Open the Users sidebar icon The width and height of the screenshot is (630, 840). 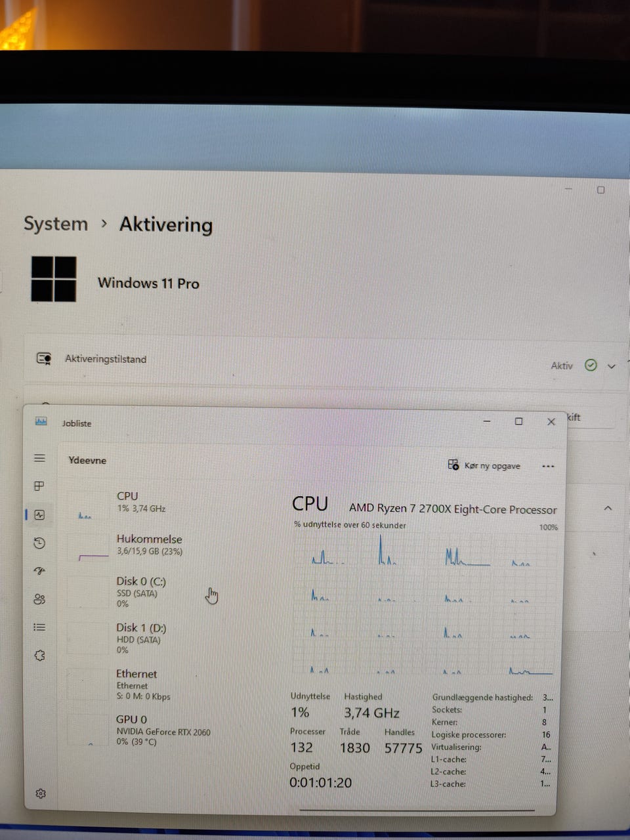click(39, 599)
